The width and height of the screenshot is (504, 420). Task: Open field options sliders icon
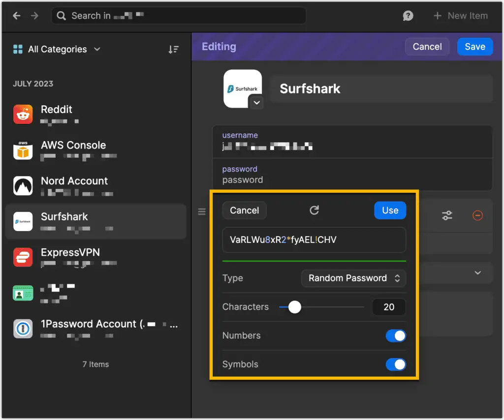(x=447, y=215)
